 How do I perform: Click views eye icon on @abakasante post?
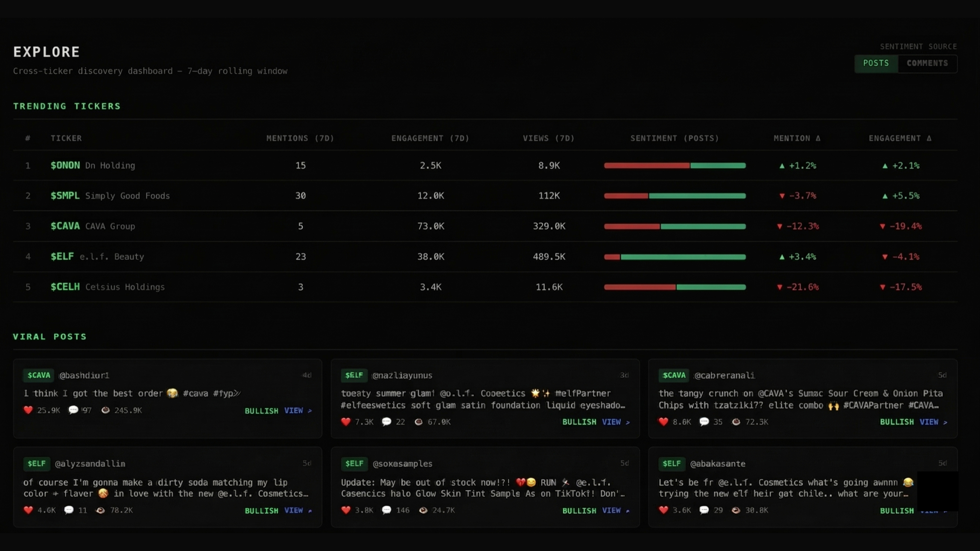736,510
